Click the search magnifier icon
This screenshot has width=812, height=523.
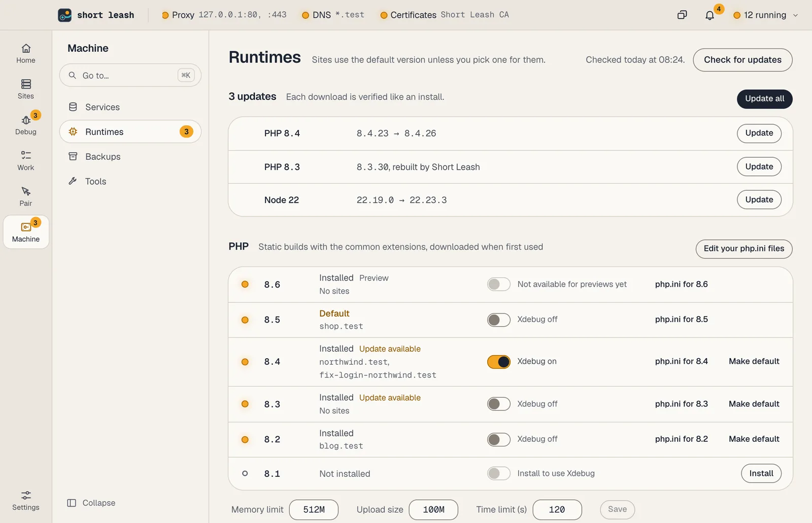(x=73, y=75)
